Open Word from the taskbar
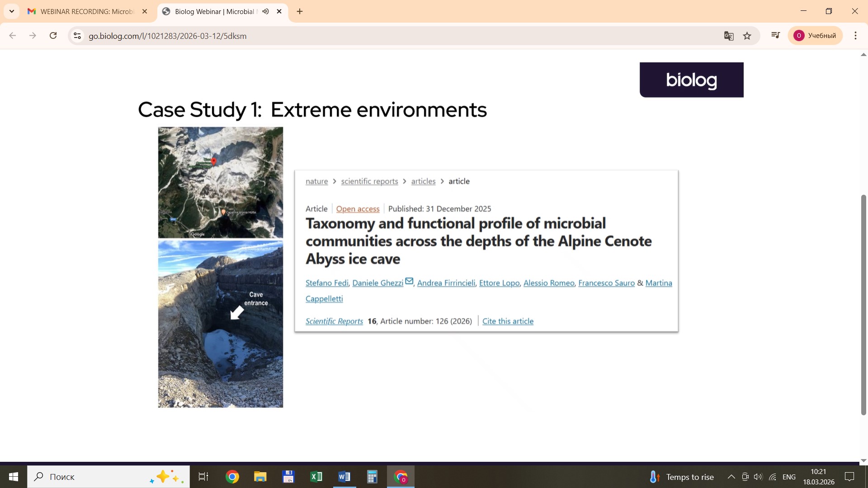This screenshot has width=868, height=488. click(344, 477)
